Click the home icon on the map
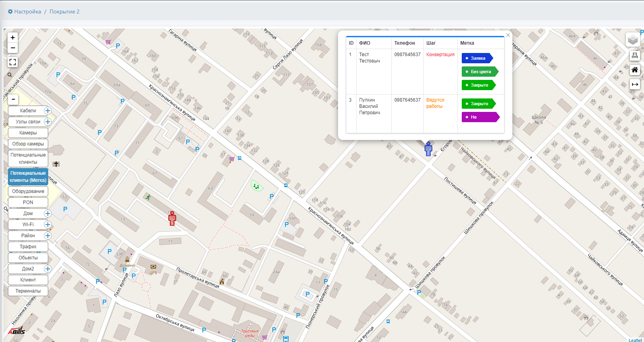The height and width of the screenshot is (342, 644). pos(635,70)
